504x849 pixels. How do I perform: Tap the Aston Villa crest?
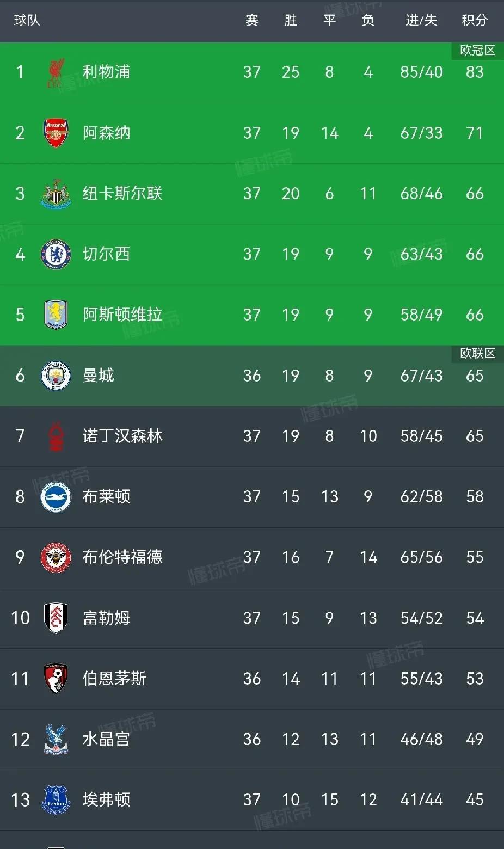point(56,315)
